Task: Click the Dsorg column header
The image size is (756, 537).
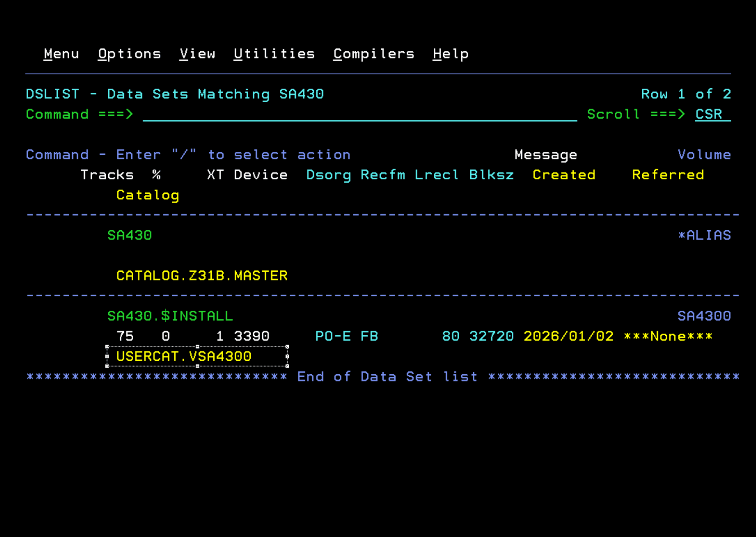Action: [329, 175]
